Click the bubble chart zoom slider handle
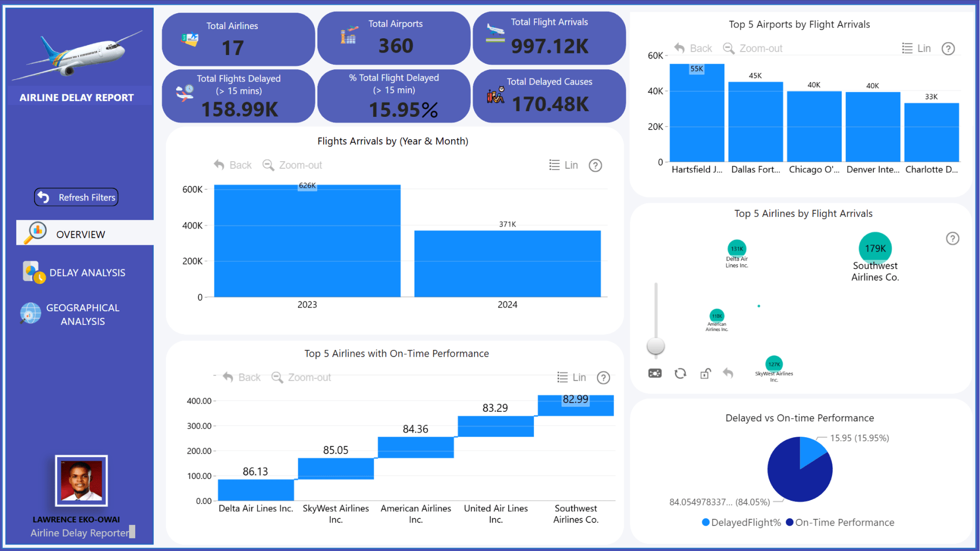Image resolution: width=980 pixels, height=551 pixels. (x=656, y=345)
